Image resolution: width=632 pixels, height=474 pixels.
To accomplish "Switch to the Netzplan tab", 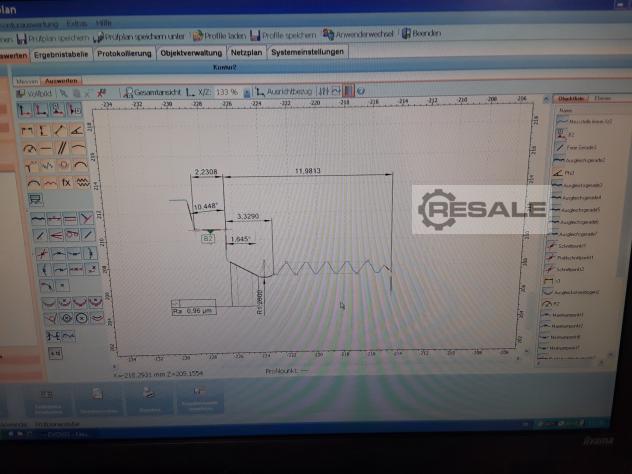I will pos(246,52).
